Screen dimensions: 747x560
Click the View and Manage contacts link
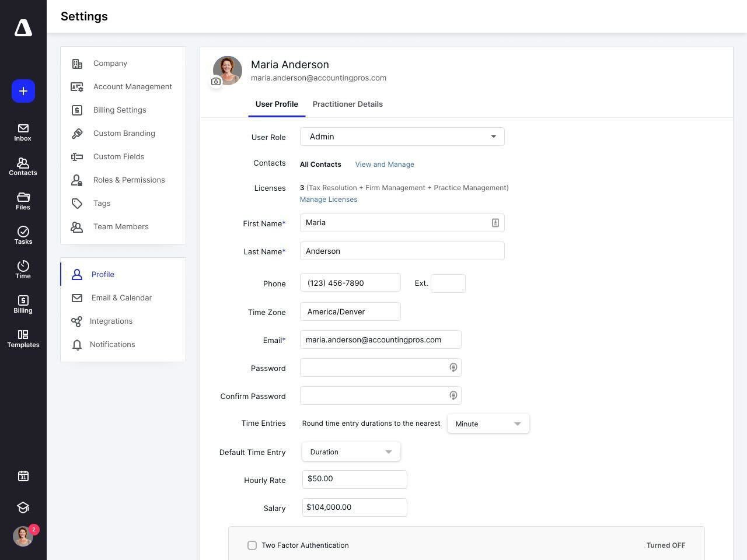385,164
